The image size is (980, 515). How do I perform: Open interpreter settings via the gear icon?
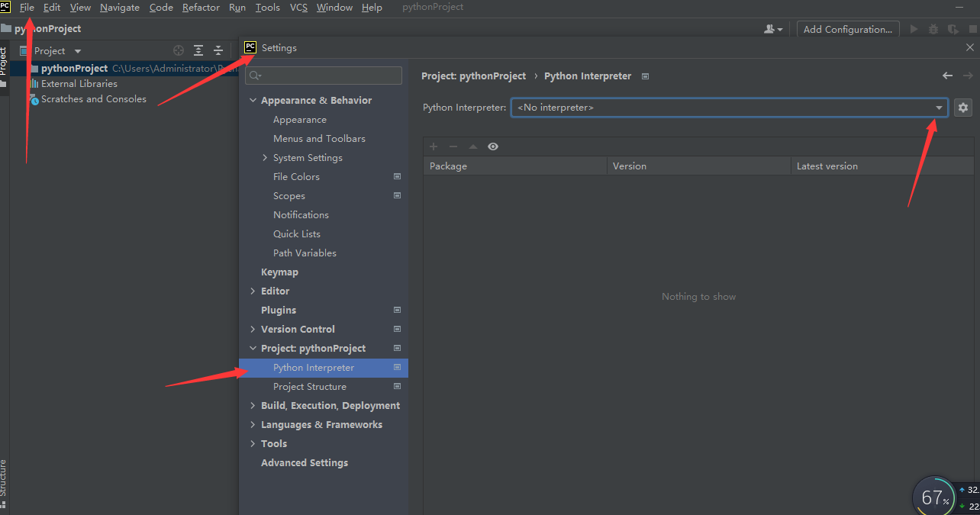pyautogui.click(x=962, y=108)
